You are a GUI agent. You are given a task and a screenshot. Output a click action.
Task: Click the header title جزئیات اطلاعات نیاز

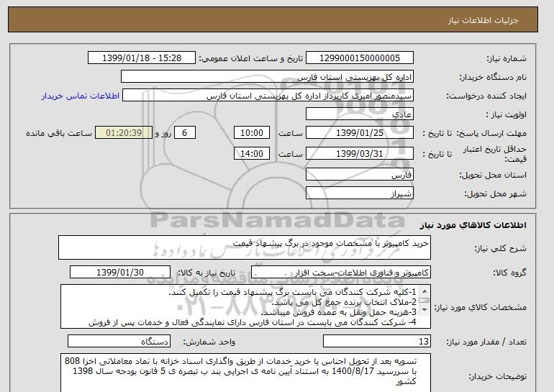[x=483, y=20]
